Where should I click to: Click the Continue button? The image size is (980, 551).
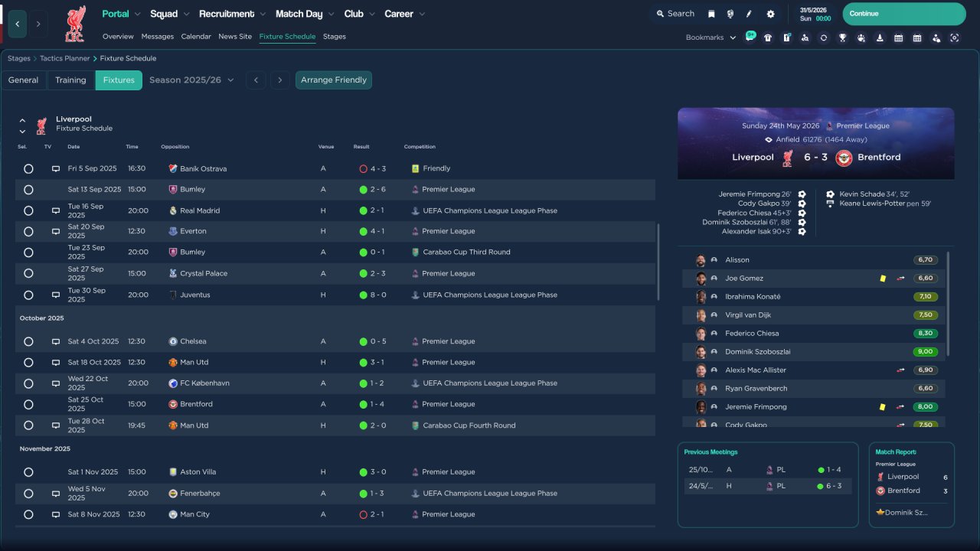point(904,14)
